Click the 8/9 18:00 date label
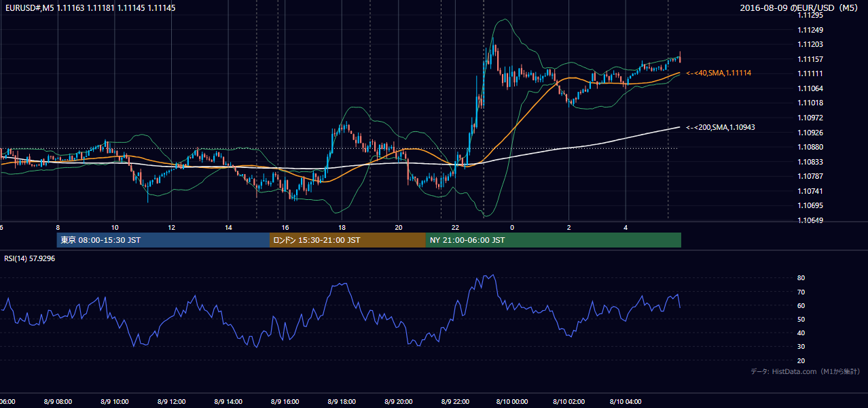Image resolution: width=868 pixels, height=408 pixels. point(342,402)
